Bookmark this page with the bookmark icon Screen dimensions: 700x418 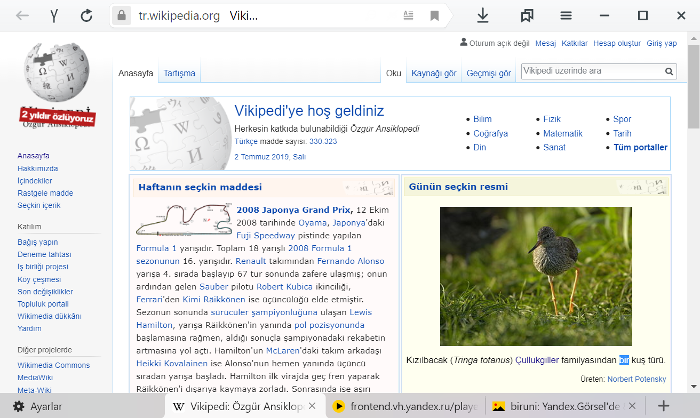(434, 16)
